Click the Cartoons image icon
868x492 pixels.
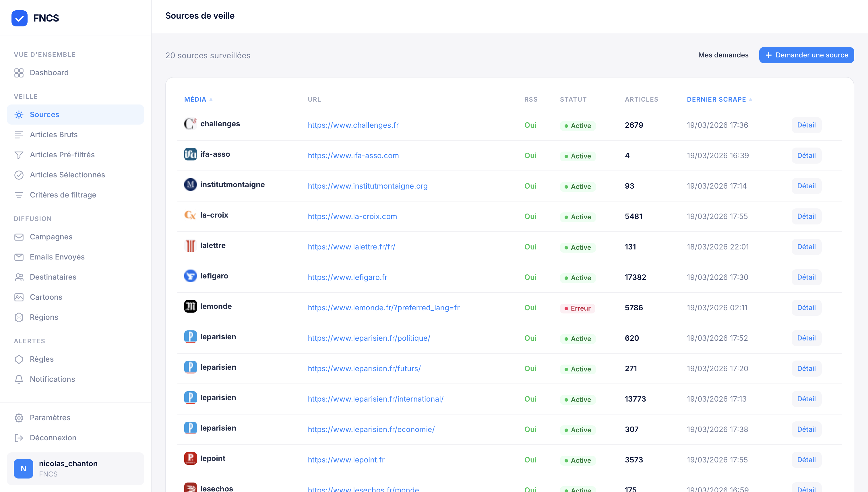19,297
